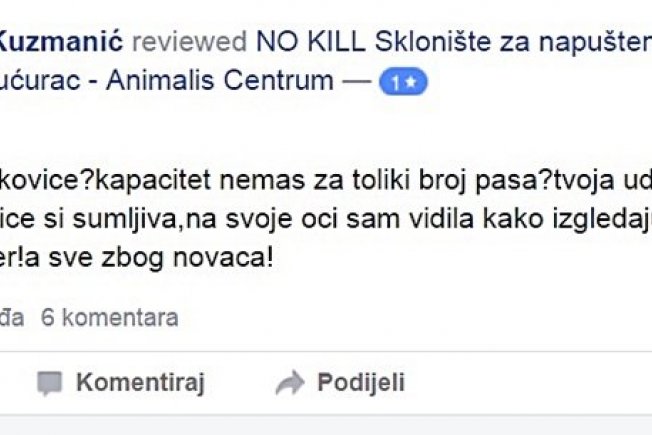The width and height of the screenshot is (652, 435).
Task: Click the word reviewed in the header
Action: coord(190,42)
